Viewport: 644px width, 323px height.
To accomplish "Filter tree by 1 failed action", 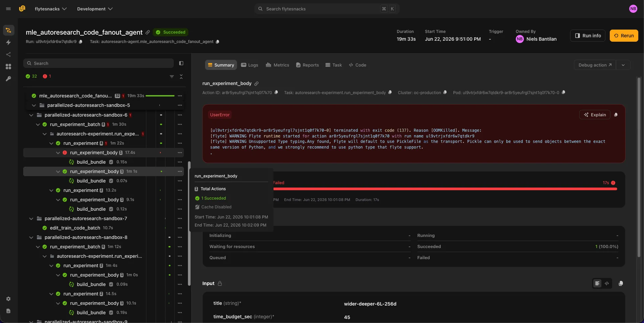I will 47,76.
